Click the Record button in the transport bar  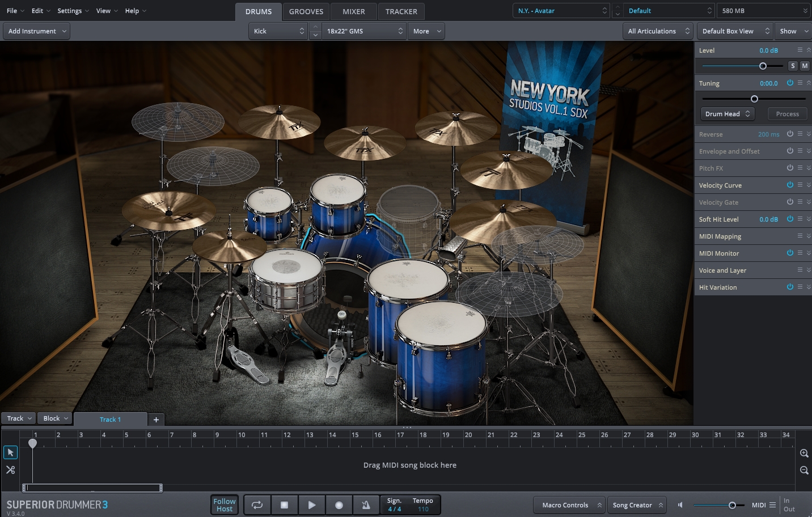(339, 505)
